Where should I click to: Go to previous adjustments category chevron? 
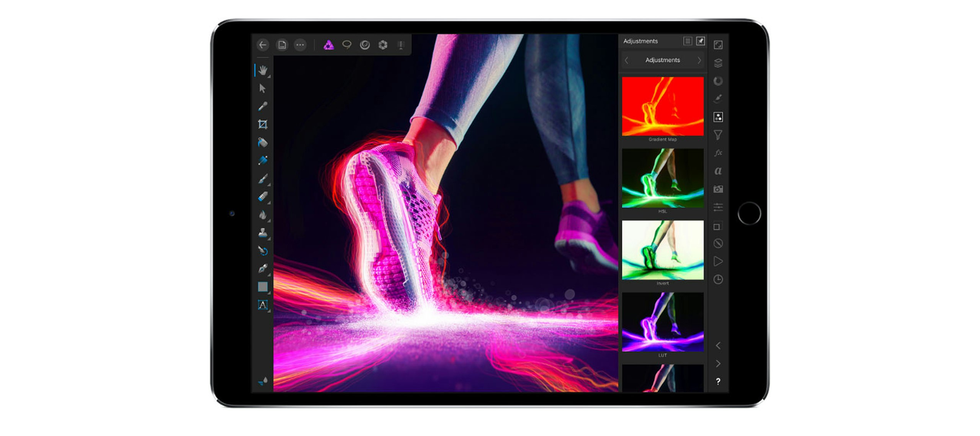pyautogui.click(x=627, y=60)
